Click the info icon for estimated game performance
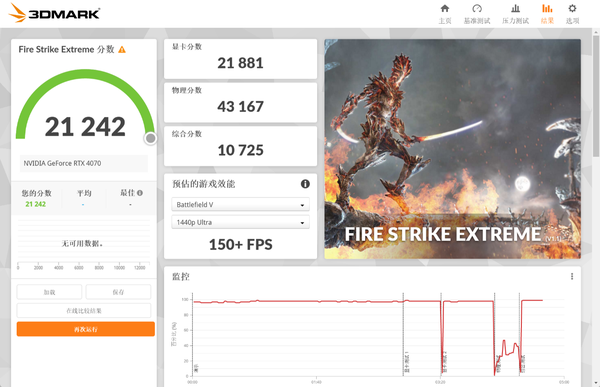Screen dimensions: 600x387 tap(305, 184)
